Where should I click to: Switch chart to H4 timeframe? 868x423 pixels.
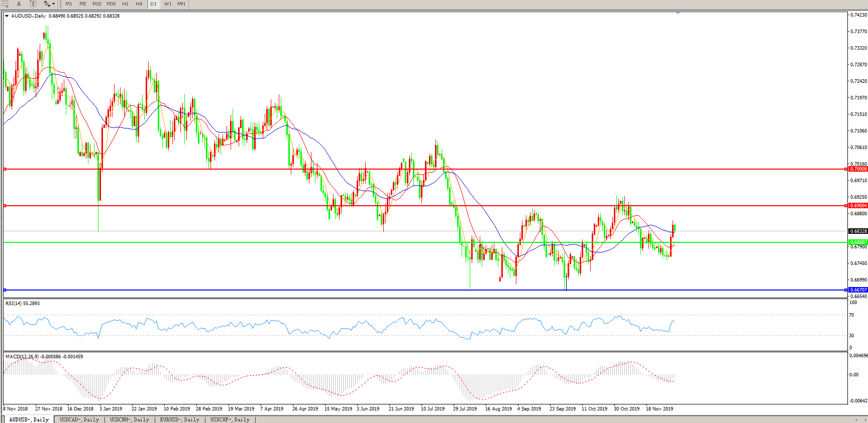[139, 4]
